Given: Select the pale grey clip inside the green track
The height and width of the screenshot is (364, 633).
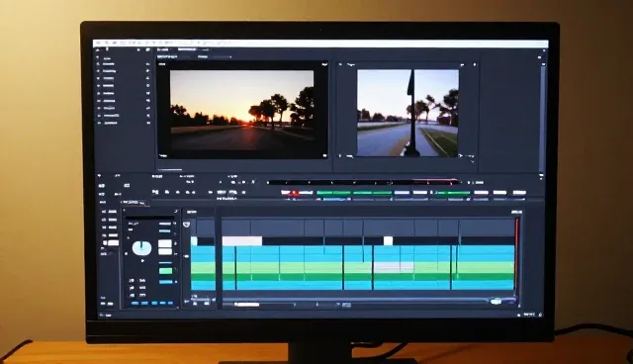Looking at the screenshot, I should coord(394,266).
